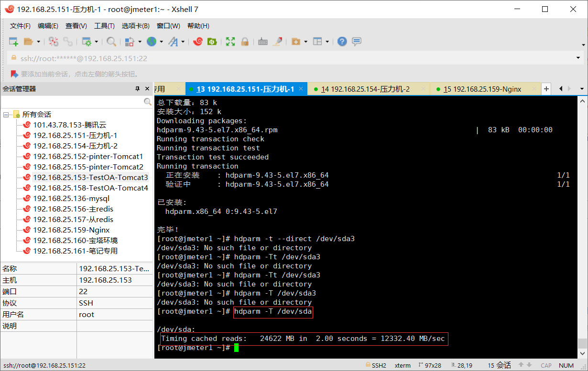
Task: Expand the globe encoding dropdown arrow
Action: point(162,42)
